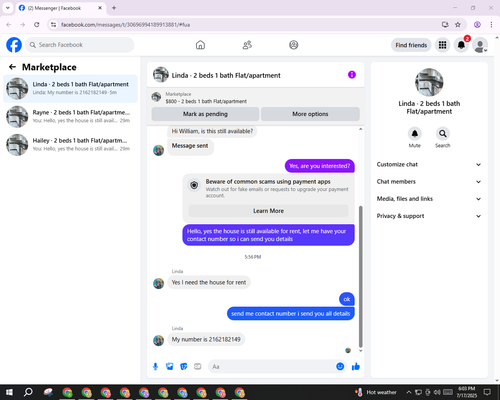Open the Windows notification center icon
This screenshot has width=500, height=400.
[x=487, y=392]
